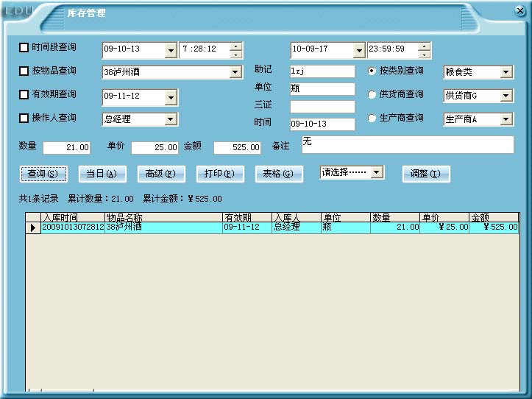Toggle the 操作人查询 checkbox

click(24, 118)
